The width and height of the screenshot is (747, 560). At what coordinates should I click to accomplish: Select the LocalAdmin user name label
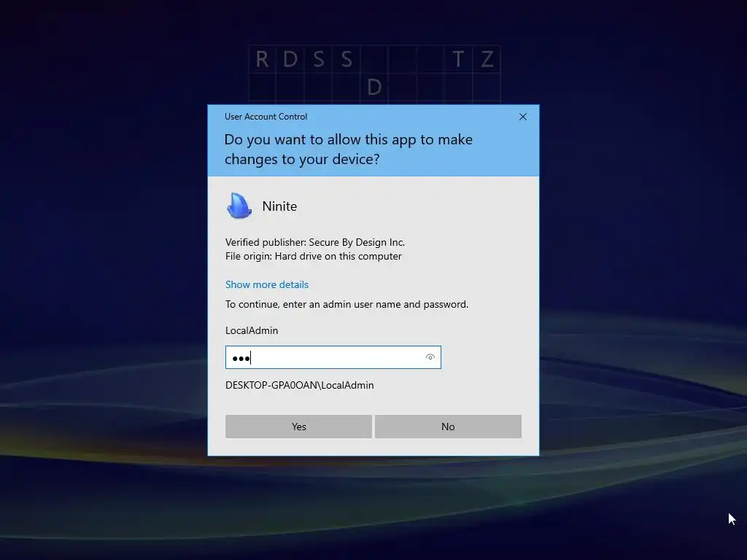tap(252, 330)
